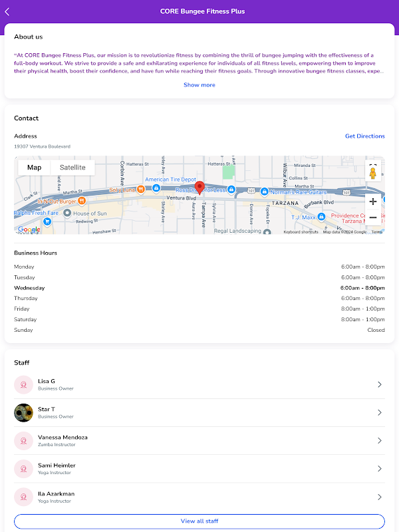Viewport: 399px width, 532px height.
Task: Expand Star T's staff details chevron
Action: (379, 412)
